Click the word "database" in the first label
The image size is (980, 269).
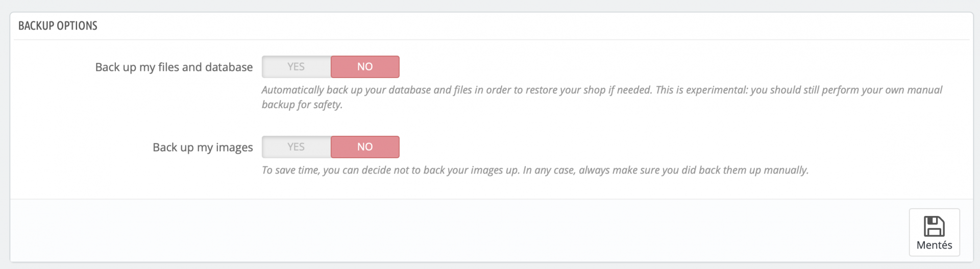click(x=229, y=67)
